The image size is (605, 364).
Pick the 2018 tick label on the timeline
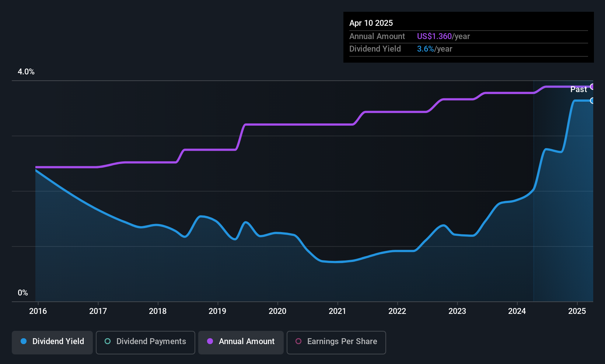[158, 311]
